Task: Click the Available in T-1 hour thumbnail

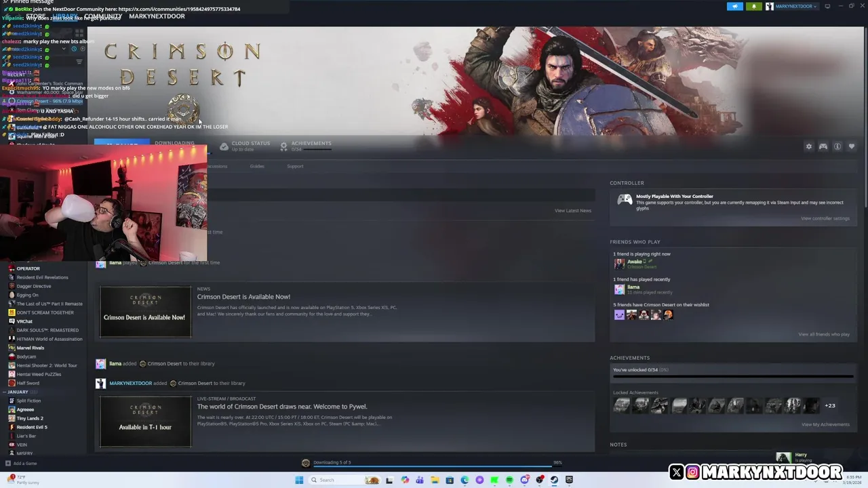Action: (145, 422)
